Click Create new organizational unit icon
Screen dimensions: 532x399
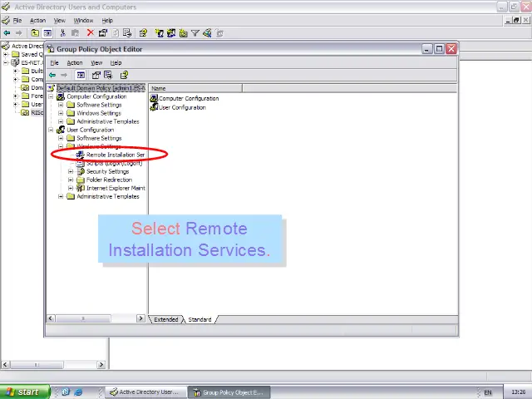(183, 33)
